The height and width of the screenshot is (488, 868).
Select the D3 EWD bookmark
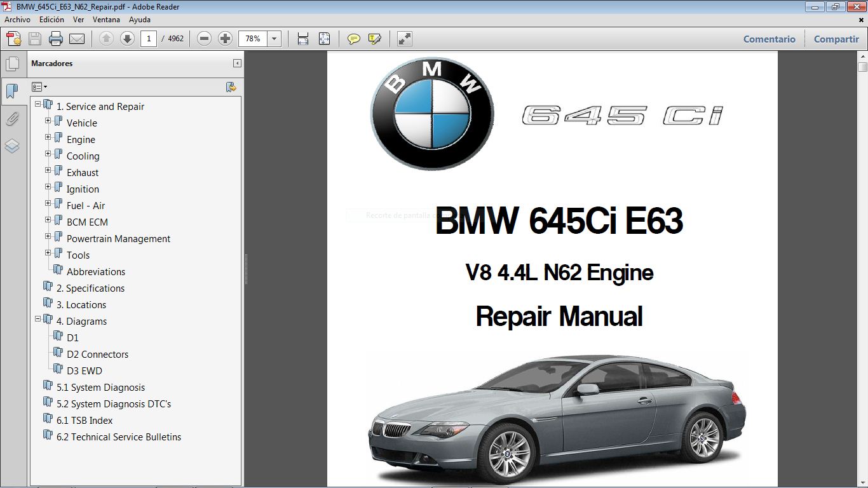(84, 371)
